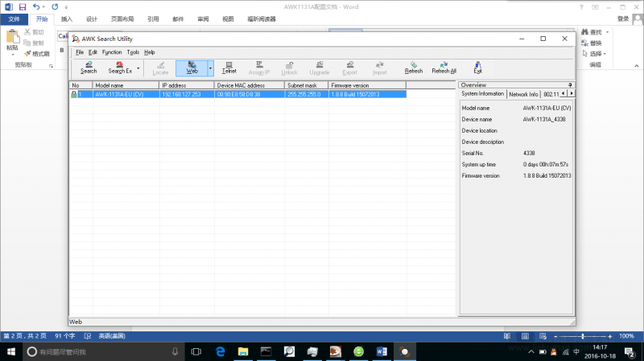Open Task View on the taskbar

tap(196, 351)
